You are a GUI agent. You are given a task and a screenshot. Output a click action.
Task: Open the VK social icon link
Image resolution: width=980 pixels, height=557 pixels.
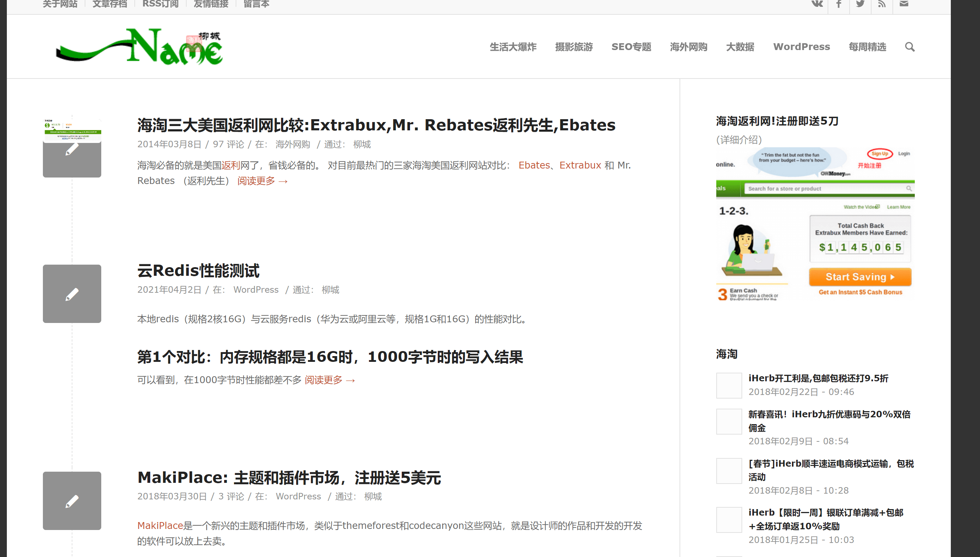(817, 4)
